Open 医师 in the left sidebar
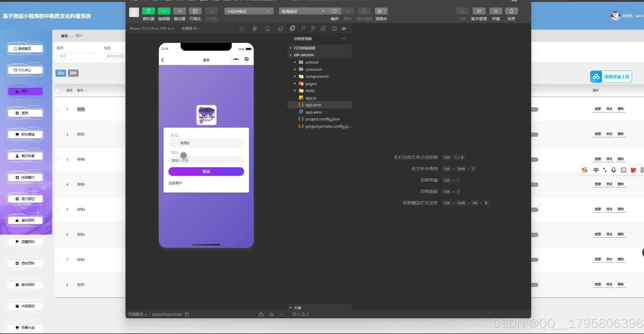 (x=25, y=113)
